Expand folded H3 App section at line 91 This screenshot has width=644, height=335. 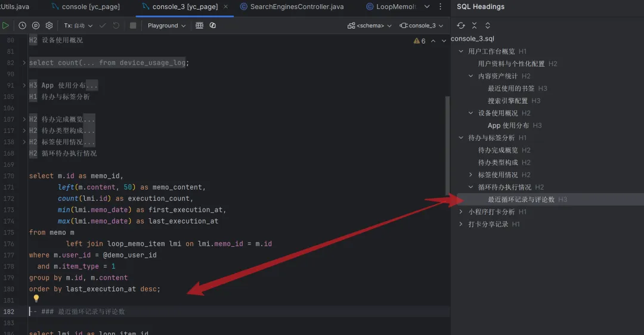(24, 85)
